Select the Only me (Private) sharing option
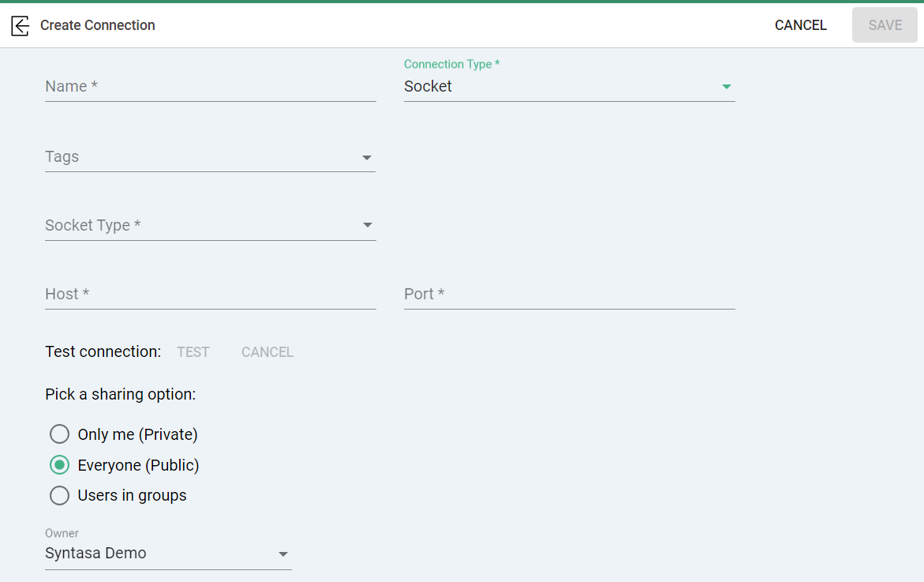 60,434
